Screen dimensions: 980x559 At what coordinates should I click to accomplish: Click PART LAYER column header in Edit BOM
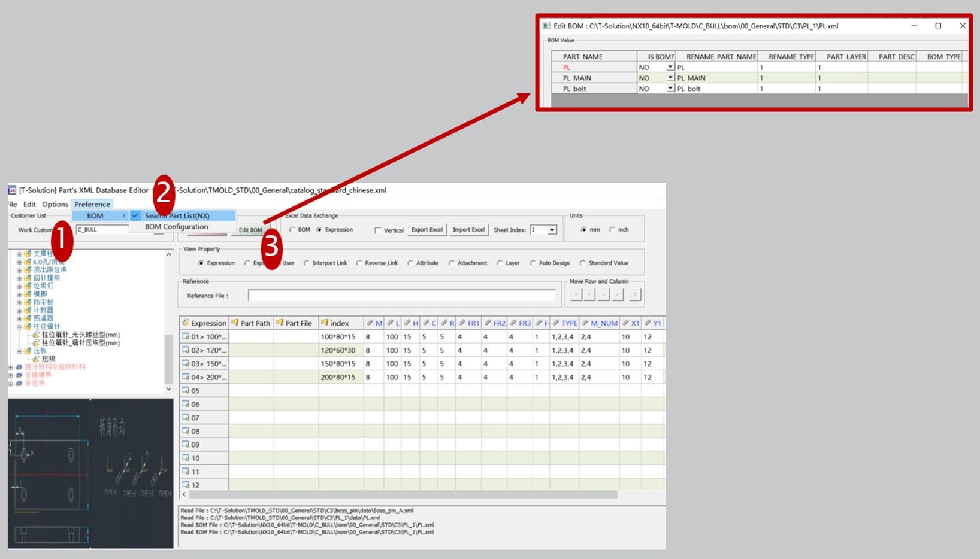point(842,56)
